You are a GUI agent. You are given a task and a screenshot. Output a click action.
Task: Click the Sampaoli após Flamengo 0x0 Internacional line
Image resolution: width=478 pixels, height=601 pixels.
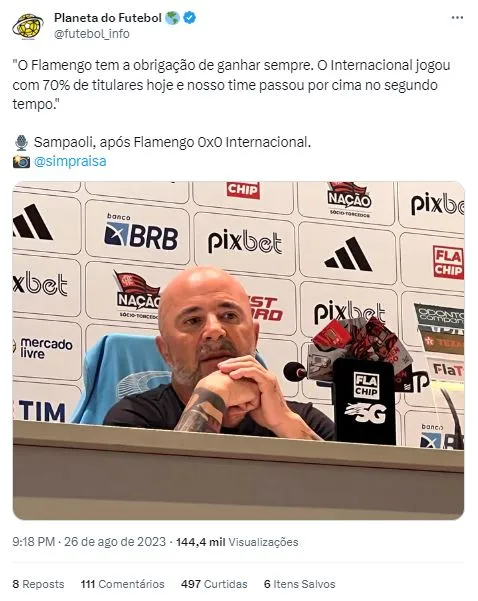tap(172, 143)
